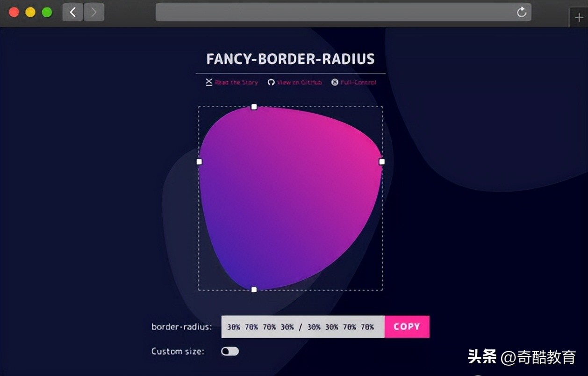Copy the border-radius value with COPY button
Image resolution: width=588 pixels, height=376 pixels.
pyautogui.click(x=407, y=327)
